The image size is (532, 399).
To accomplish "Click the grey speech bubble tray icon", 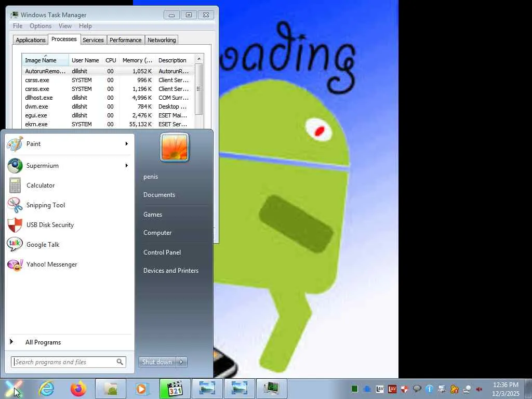I will coord(417,389).
